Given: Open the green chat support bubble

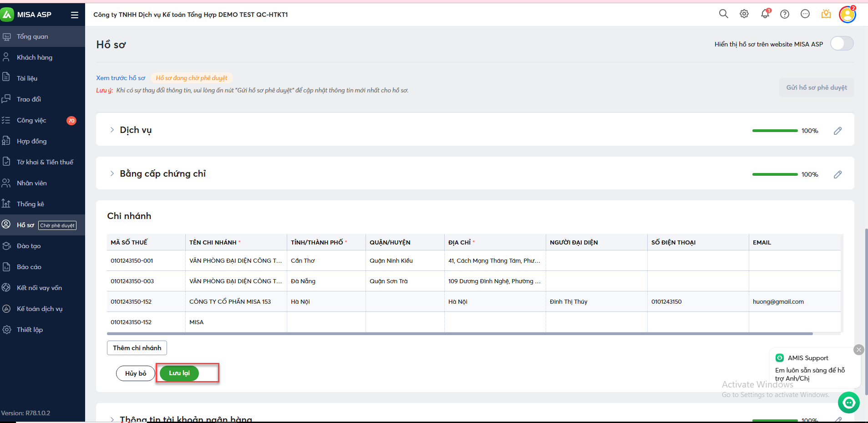Looking at the screenshot, I should (x=848, y=402).
